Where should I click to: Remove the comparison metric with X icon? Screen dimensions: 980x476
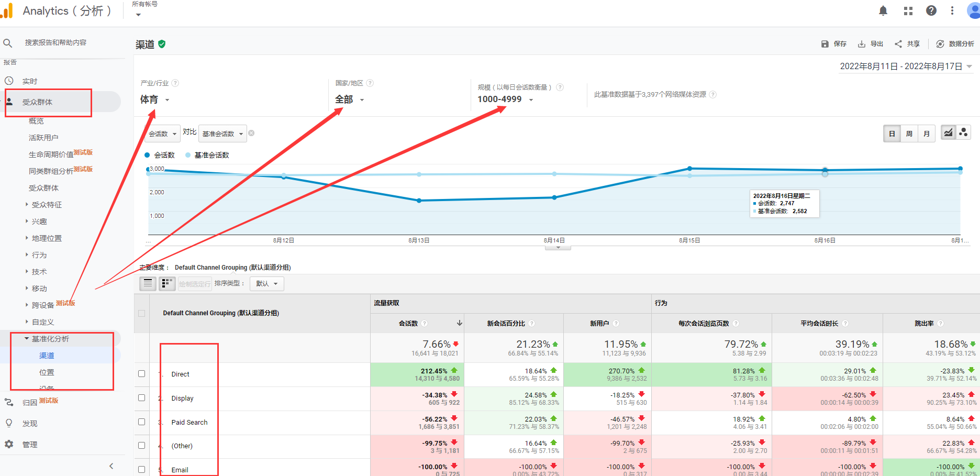tap(251, 133)
